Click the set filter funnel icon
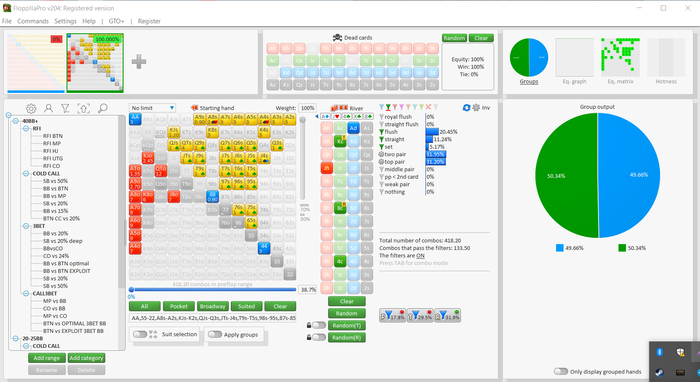This screenshot has width=700, height=382. tap(382, 147)
